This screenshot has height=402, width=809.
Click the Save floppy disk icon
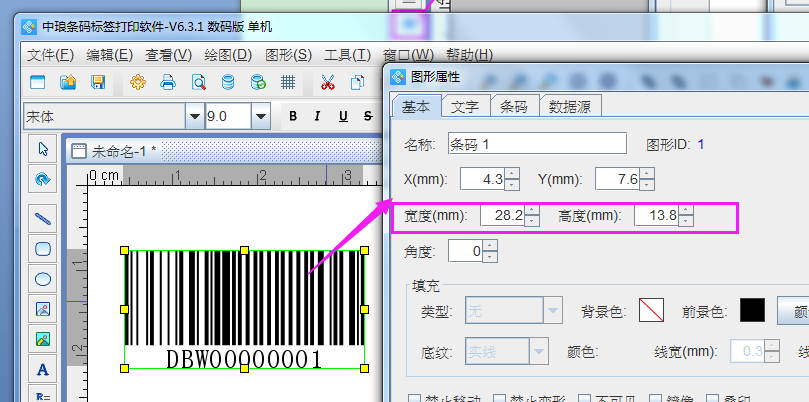tap(98, 82)
